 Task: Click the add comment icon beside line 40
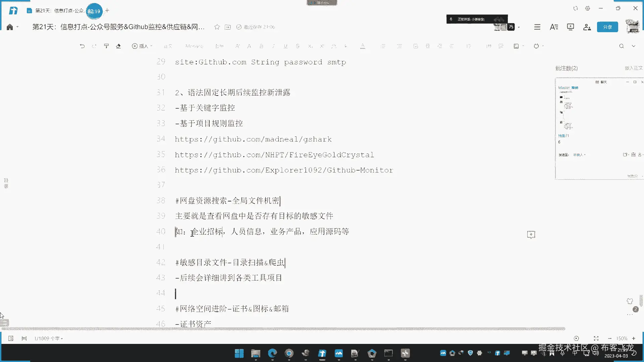(531, 235)
